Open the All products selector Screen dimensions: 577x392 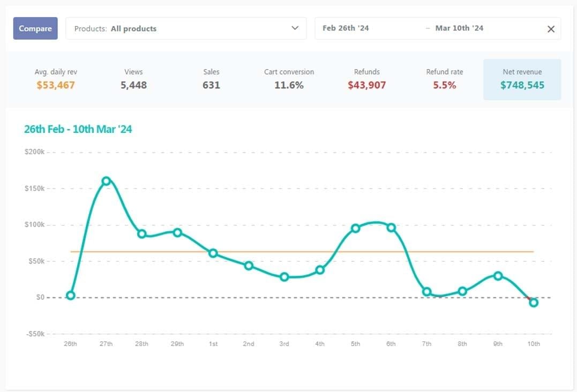(186, 28)
